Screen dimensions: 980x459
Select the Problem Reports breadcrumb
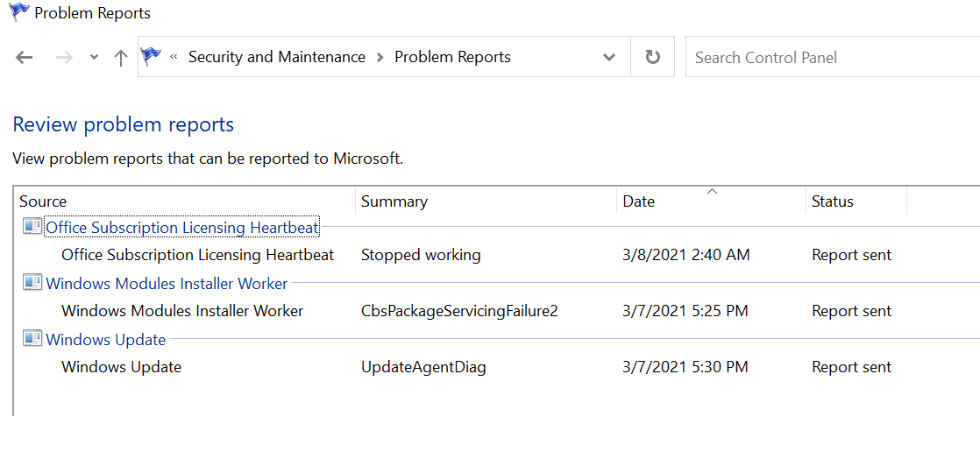point(452,57)
